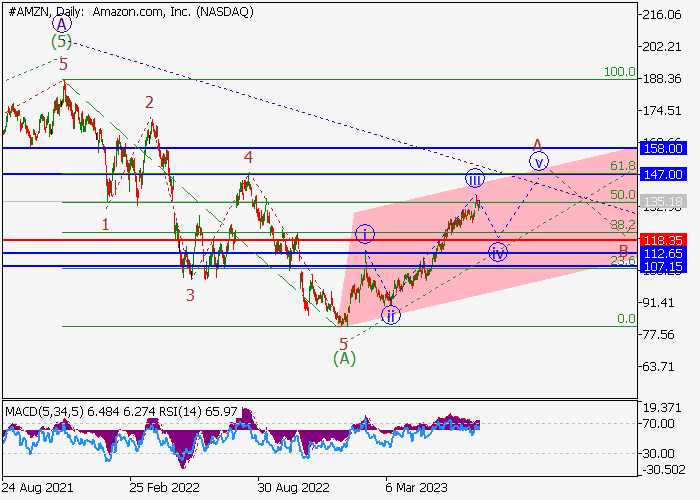
Task: Click the 63.71 price axis label
Action: point(658,367)
